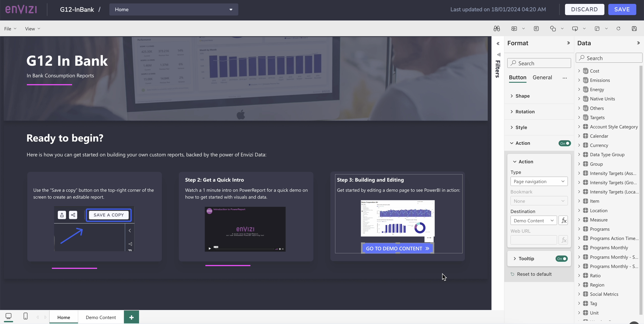Click the DISCARD button

point(585,9)
